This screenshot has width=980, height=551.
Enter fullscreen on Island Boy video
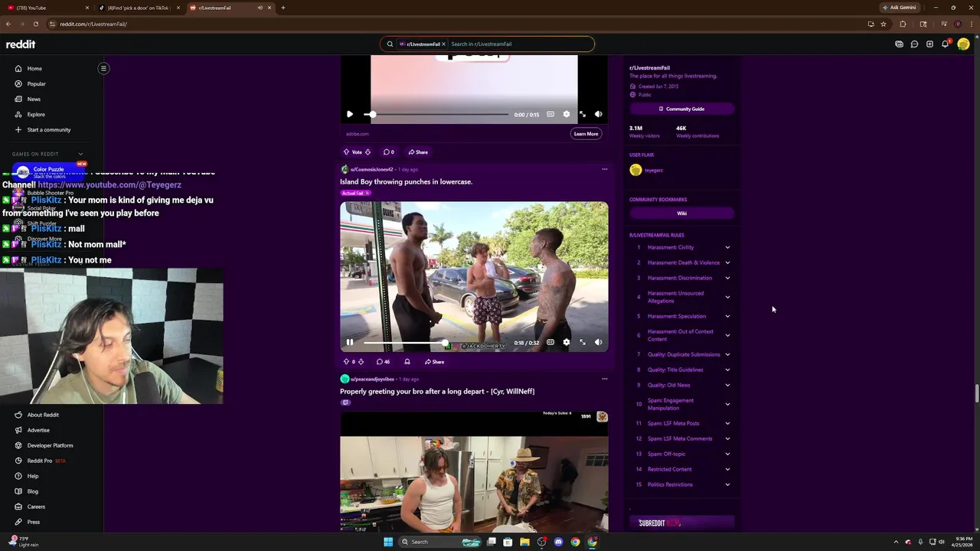[x=583, y=342]
